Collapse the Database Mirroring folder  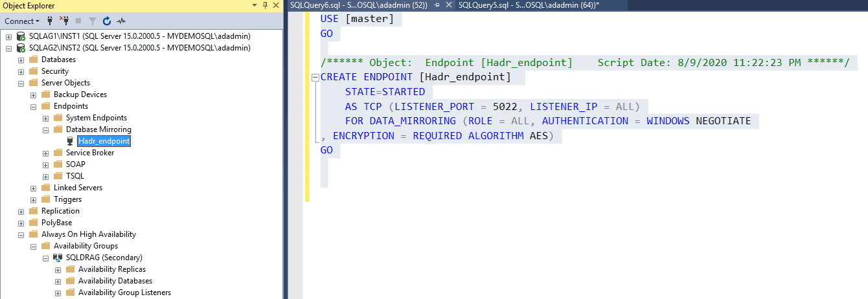45,129
